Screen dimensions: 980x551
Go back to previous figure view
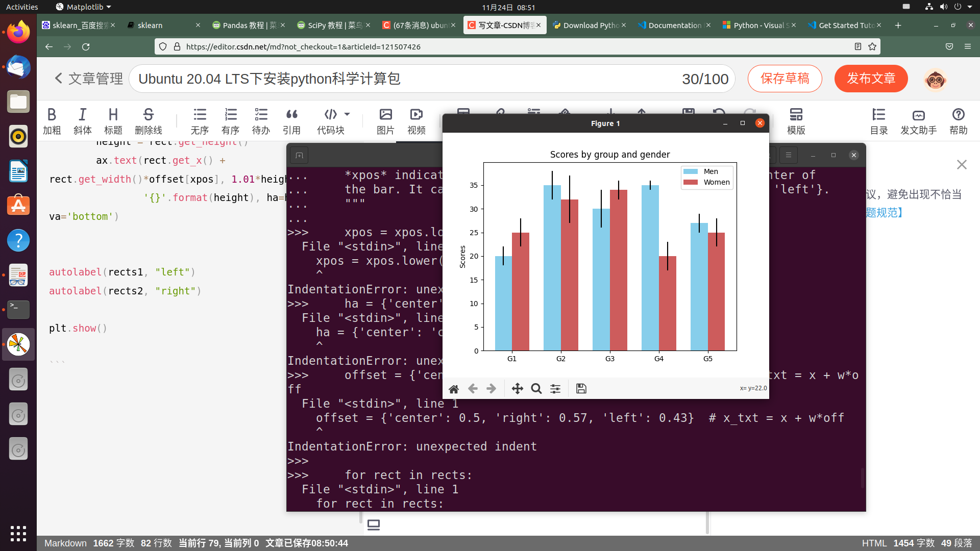(473, 389)
